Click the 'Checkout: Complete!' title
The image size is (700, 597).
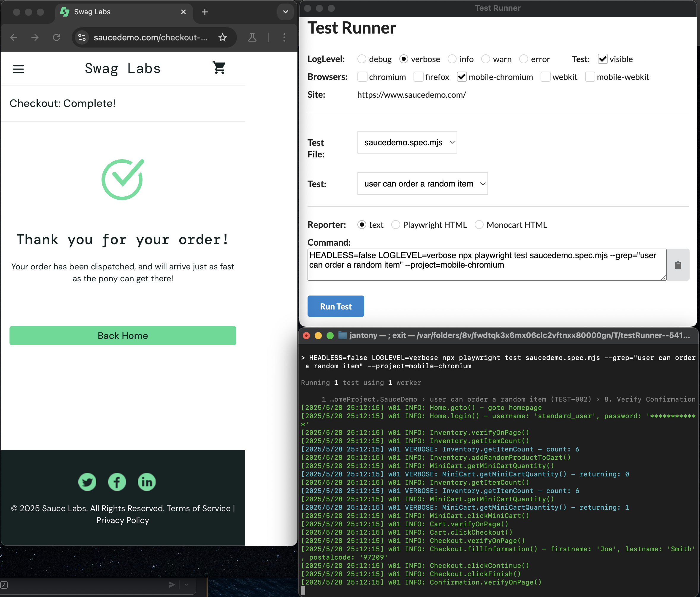point(63,103)
